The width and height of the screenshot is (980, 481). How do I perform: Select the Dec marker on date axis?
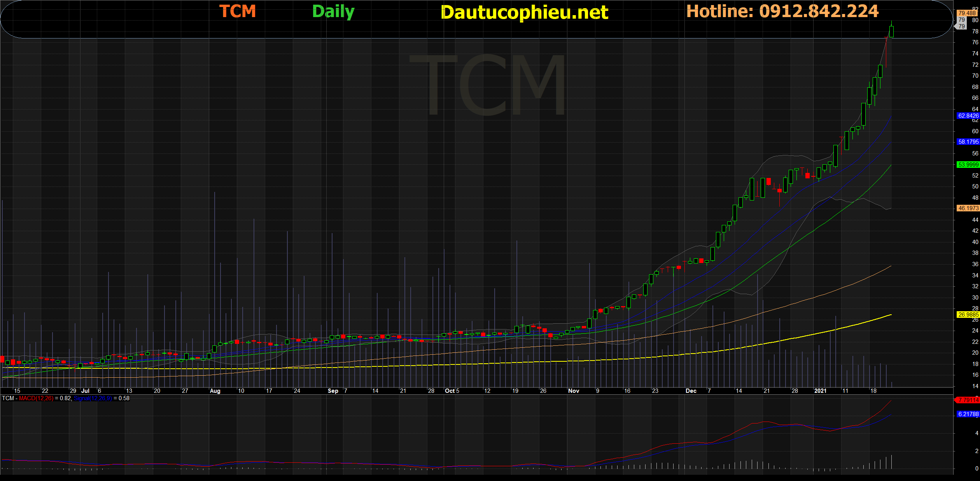click(x=691, y=391)
